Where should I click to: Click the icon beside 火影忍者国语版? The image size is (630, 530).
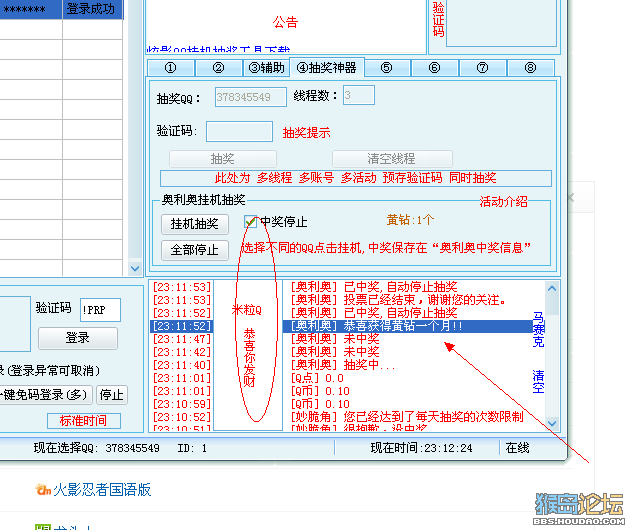coord(43,490)
